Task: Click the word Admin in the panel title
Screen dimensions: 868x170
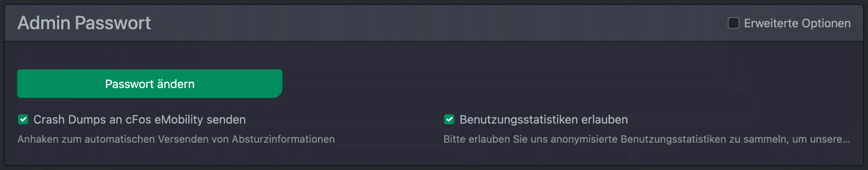Action: (x=44, y=23)
